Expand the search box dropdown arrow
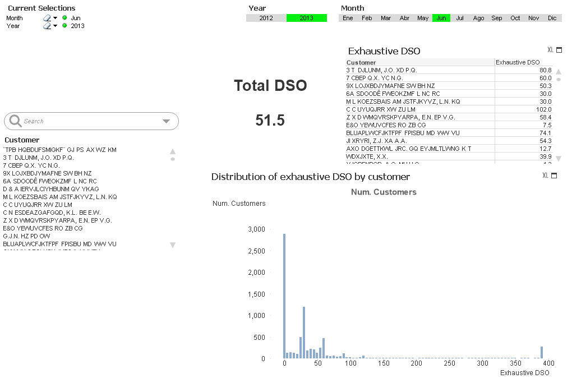Viewport: 572px width, 392px height. pyautogui.click(x=166, y=121)
